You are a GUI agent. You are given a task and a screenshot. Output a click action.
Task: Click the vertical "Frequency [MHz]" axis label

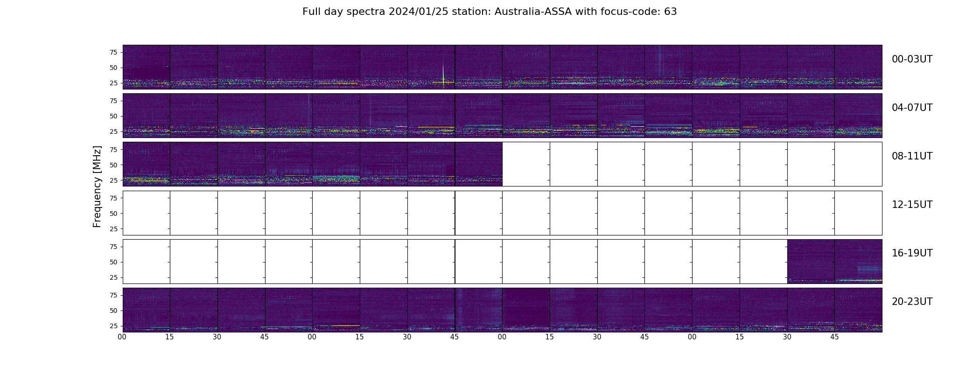[97, 186]
